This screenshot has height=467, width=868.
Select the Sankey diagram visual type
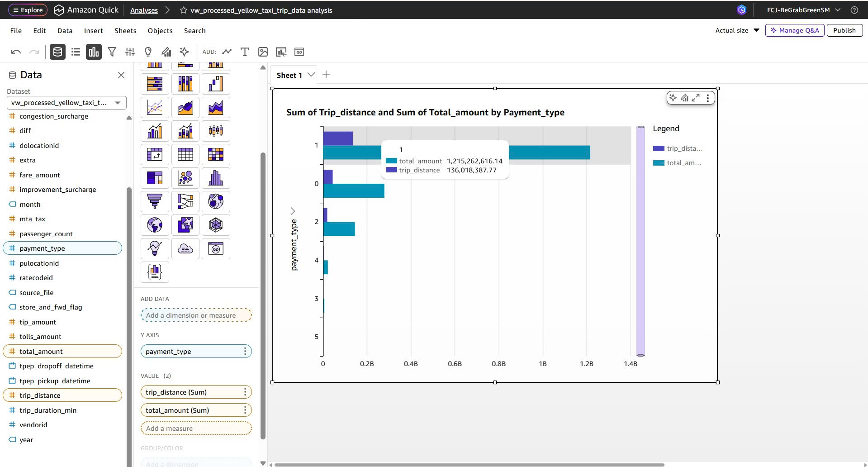click(x=185, y=201)
